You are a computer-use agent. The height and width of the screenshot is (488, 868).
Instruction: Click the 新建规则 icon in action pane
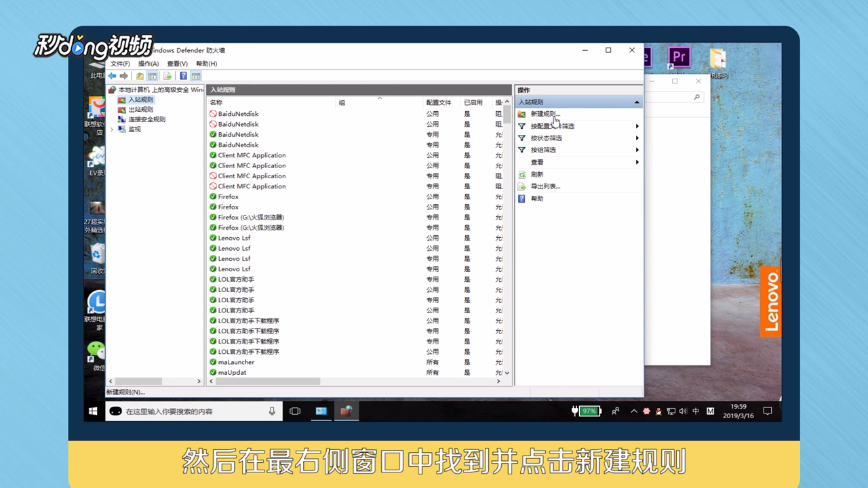coord(521,114)
